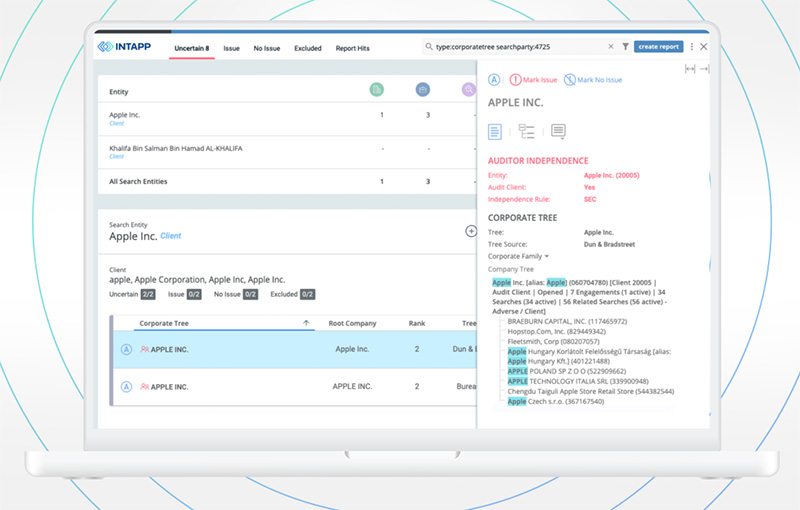Switch to the Excluded tab
This screenshot has height=510, width=800.
tap(307, 48)
